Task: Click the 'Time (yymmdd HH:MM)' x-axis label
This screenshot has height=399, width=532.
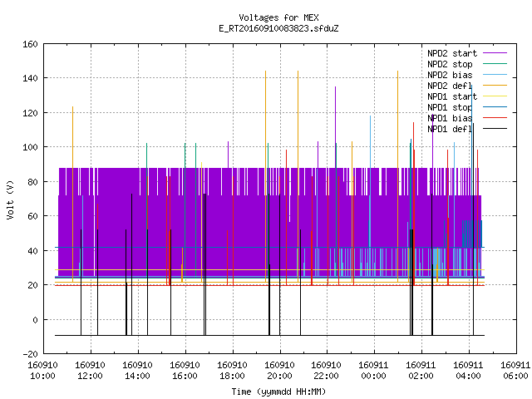Action: [x=278, y=392]
